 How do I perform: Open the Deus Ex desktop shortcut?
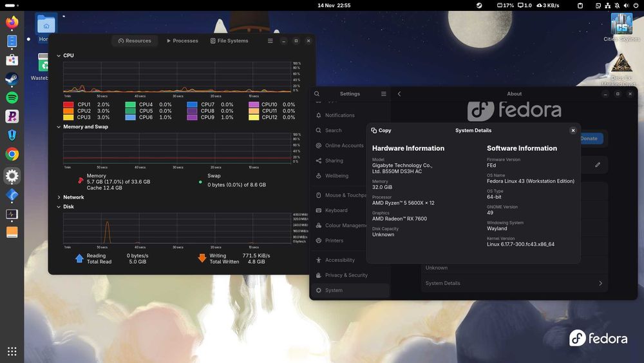[621, 69]
